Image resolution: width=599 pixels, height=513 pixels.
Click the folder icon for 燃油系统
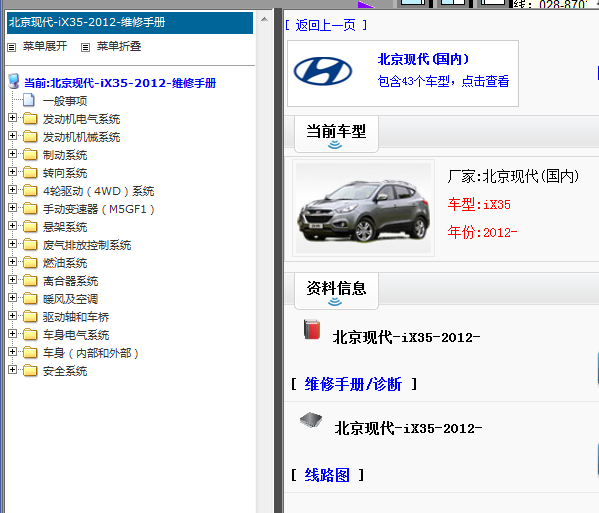[30, 262]
